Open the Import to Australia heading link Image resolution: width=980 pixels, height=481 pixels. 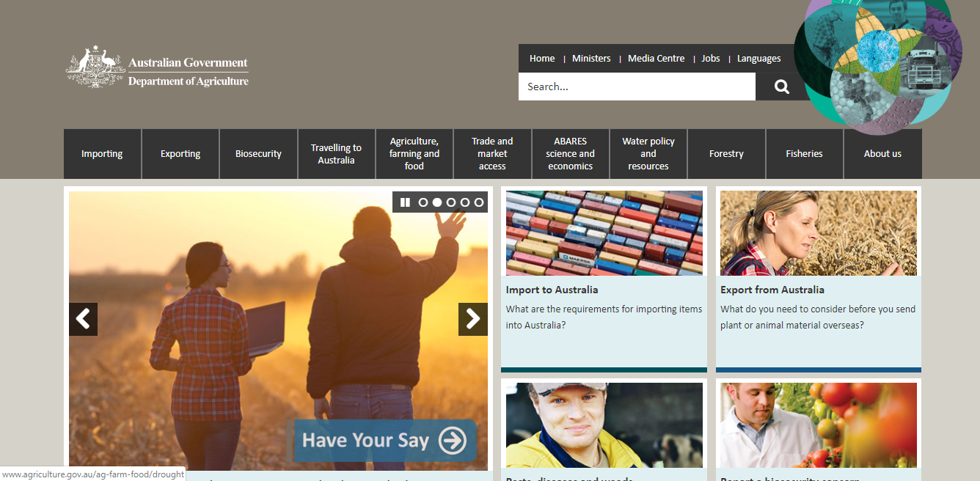(552, 290)
